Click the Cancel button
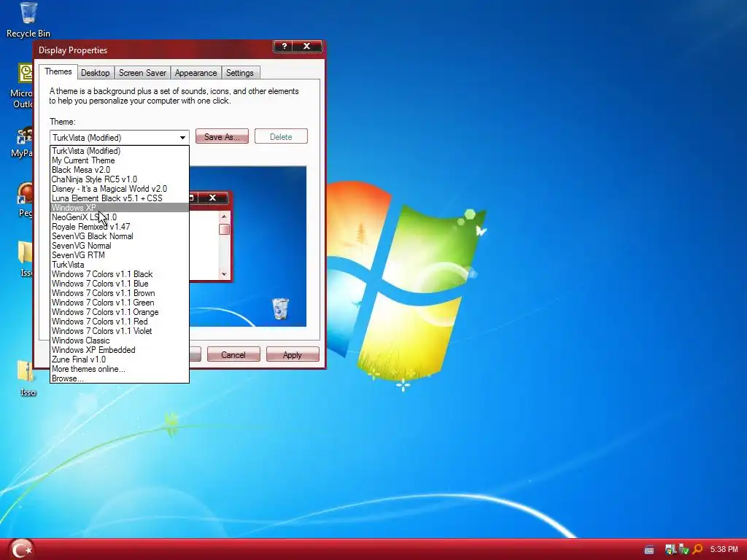Image resolution: width=747 pixels, height=560 pixels. [x=233, y=355]
